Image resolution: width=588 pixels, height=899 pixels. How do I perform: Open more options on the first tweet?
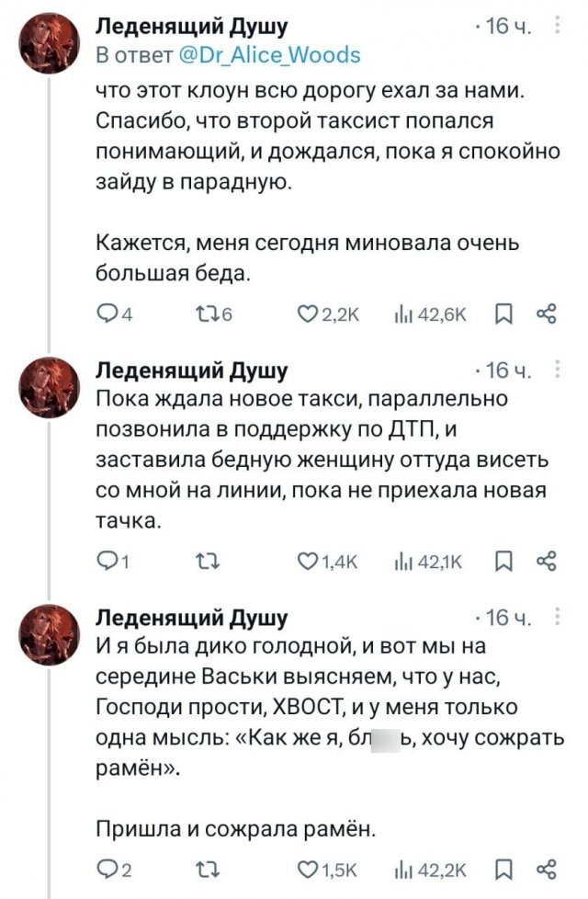coord(560,28)
